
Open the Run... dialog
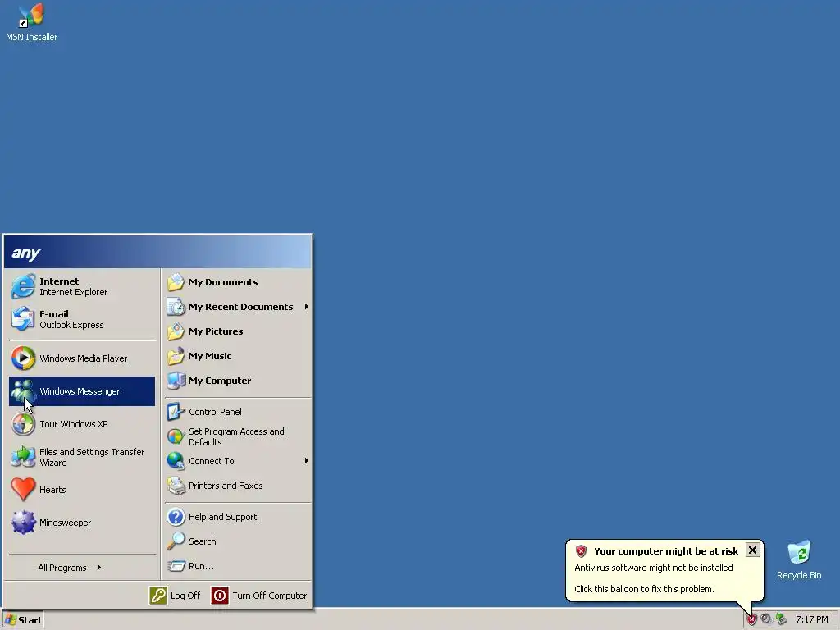click(x=238, y=566)
